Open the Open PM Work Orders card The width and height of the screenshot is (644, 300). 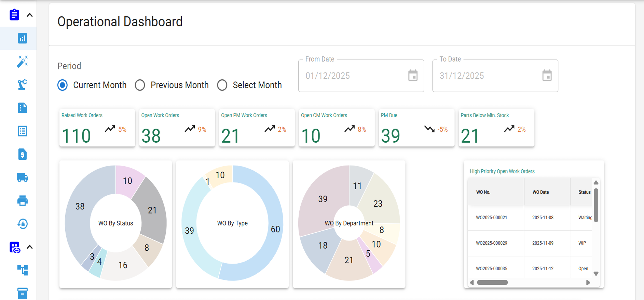[x=257, y=128]
